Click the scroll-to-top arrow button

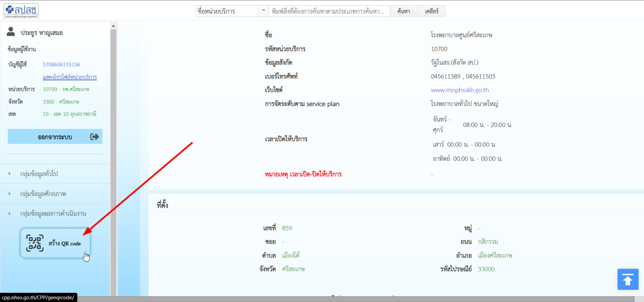[x=628, y=279]
